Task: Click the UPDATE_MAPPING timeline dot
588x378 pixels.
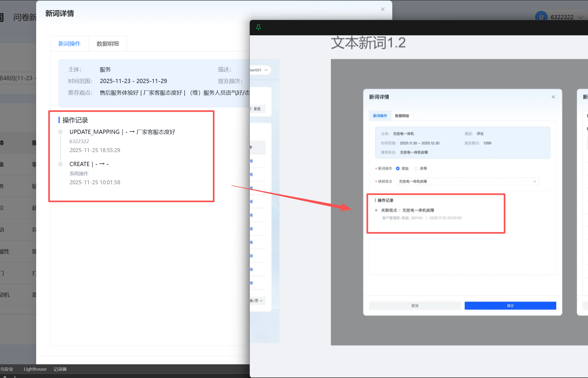Action: pos(60,132)
